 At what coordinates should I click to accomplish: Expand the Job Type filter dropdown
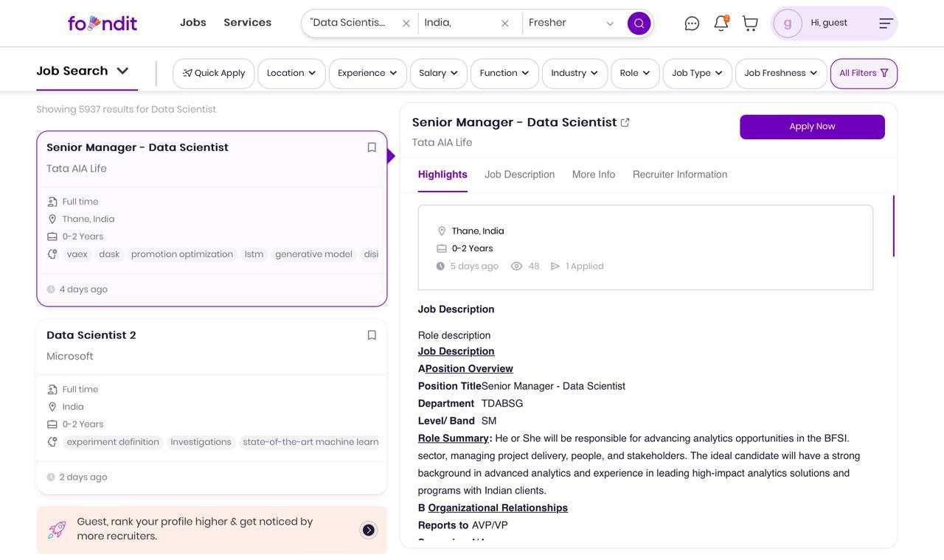[698, 73]
